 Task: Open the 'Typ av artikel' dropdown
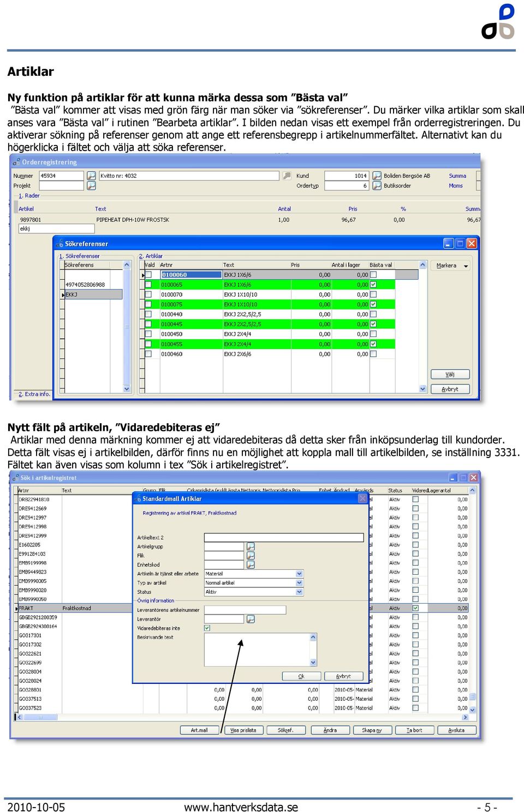[x=299, y=583]
